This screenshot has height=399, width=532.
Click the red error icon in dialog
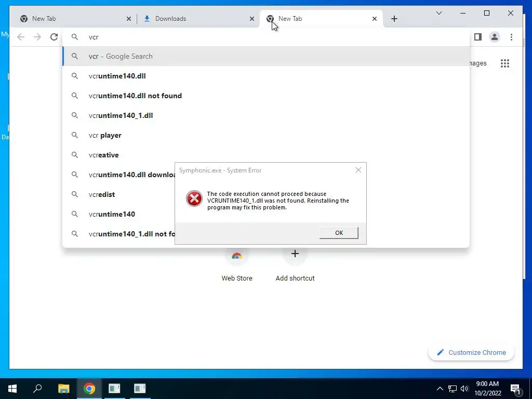194,198
